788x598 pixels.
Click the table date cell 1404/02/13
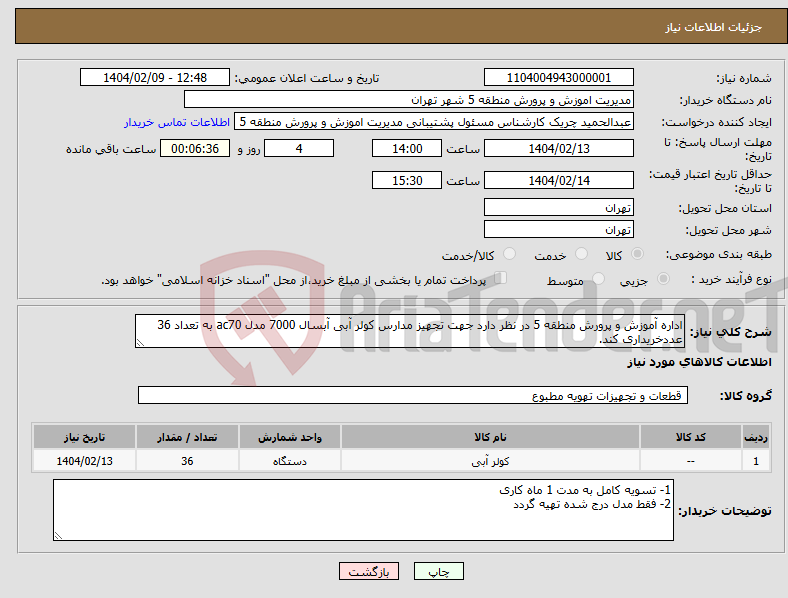point(84,461)
